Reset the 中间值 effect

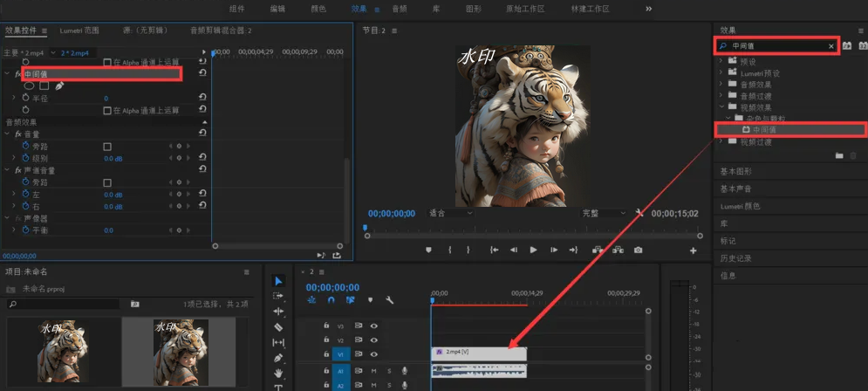[202, 73]
